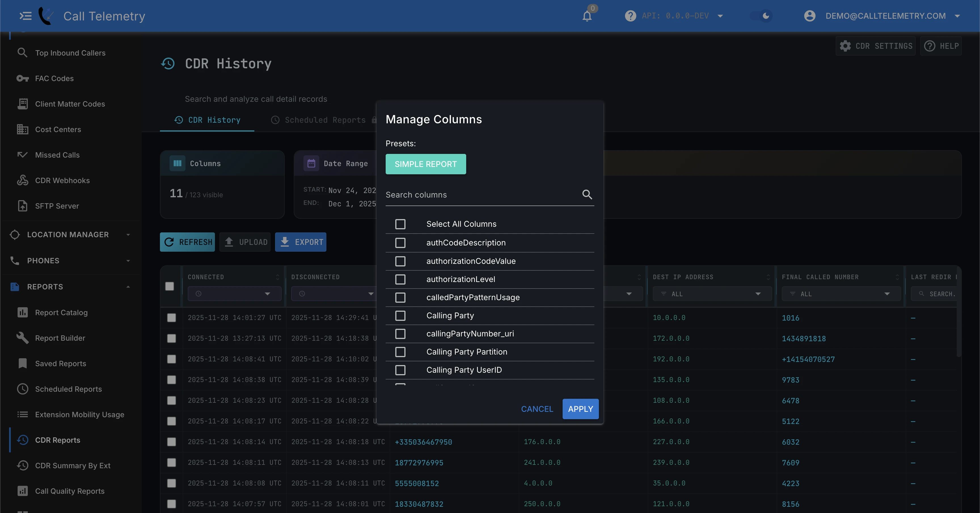This screenshot has height=513, width=980.
Task: Select the table header select-all checkbox
Action: tap(170, 286)
